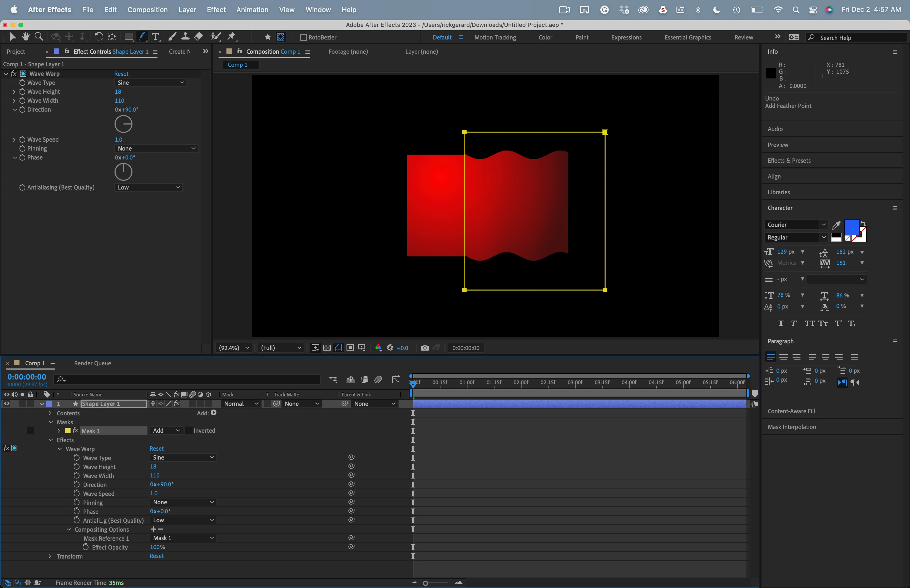Click Reset for Wave Warp effect controls

point(121,74)
